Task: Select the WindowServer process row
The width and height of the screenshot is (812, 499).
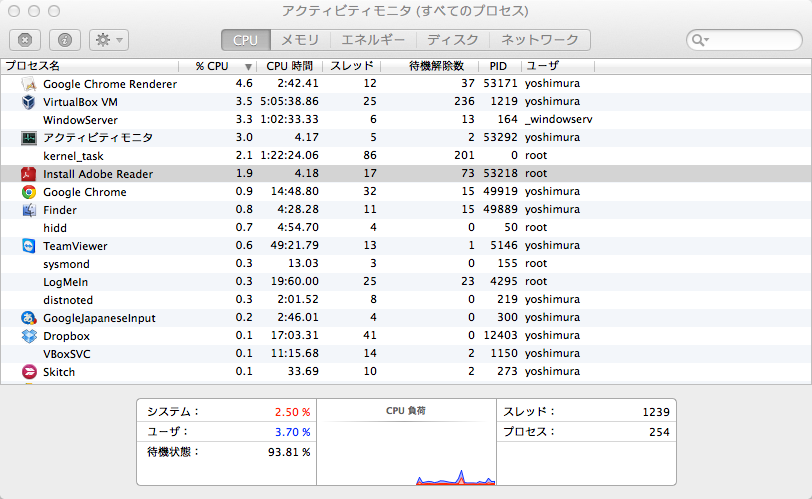Action: (x=406, y=120)
